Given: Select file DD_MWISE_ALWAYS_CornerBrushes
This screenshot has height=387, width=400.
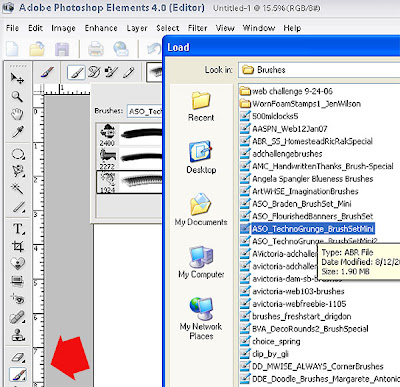Looking at the screenshot, I should (312, 366).
